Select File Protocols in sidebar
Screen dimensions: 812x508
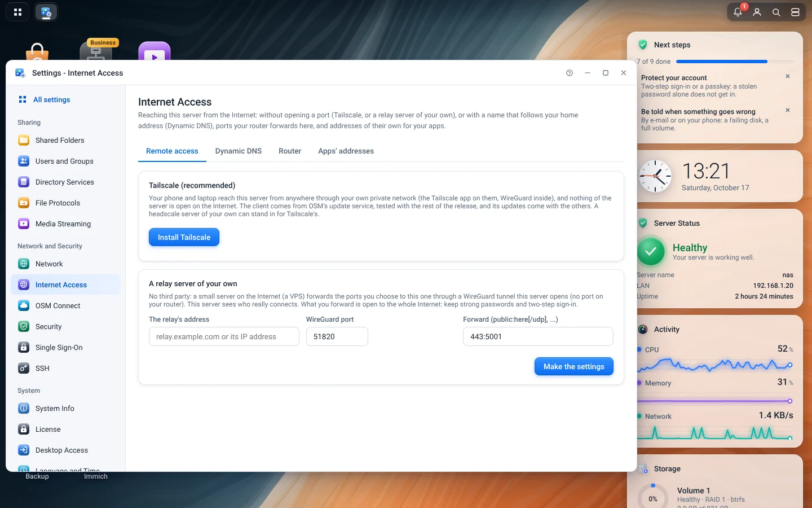point(65,203)
